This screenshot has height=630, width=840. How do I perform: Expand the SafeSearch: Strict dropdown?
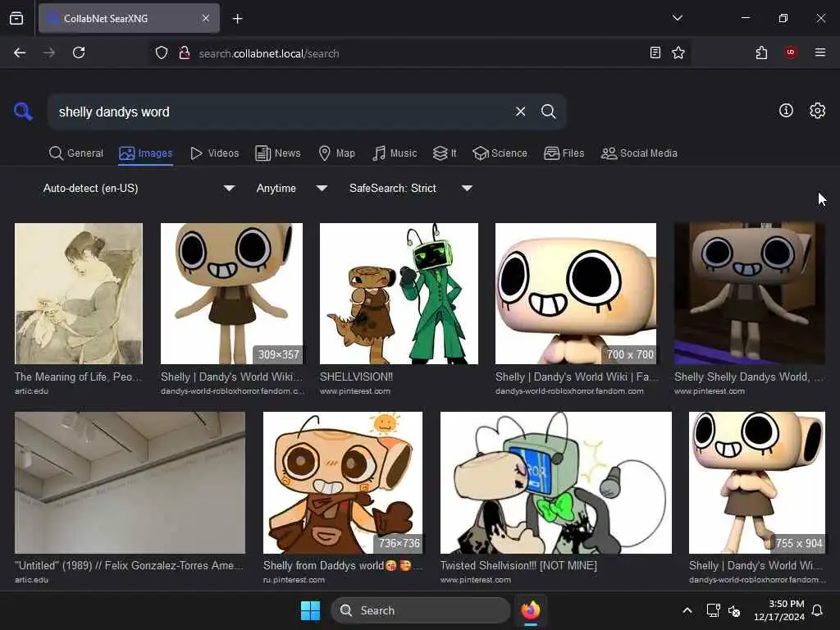coord(411,188)
